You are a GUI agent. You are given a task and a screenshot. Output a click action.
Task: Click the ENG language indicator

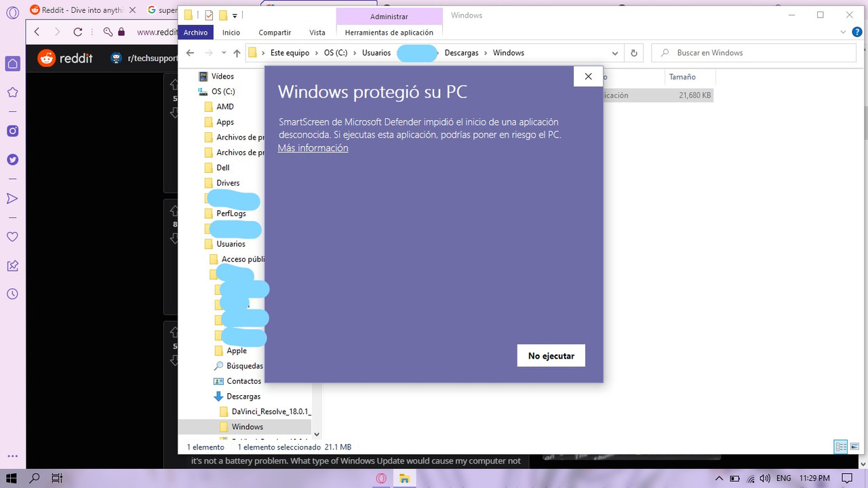click(783, 479)
